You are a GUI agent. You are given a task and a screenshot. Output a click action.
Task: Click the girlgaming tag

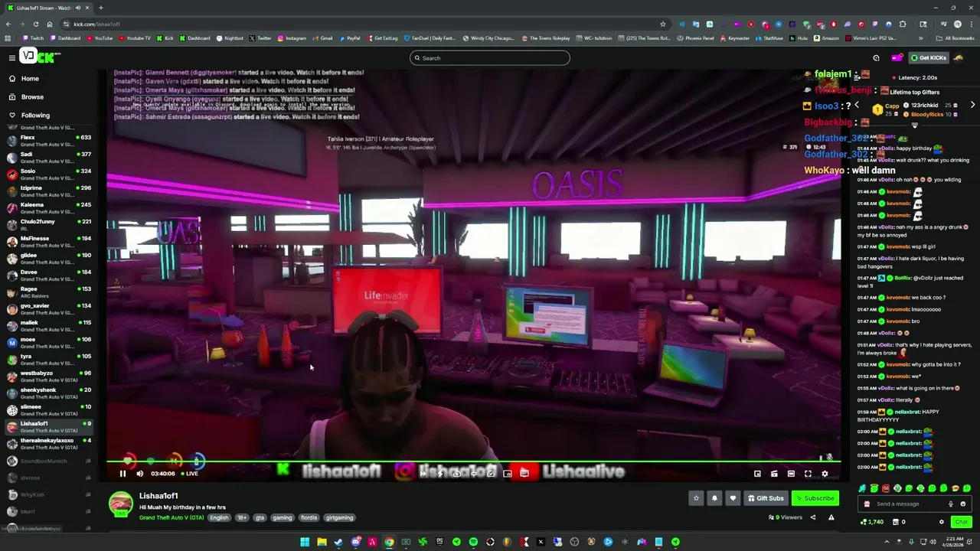point(339,517)
